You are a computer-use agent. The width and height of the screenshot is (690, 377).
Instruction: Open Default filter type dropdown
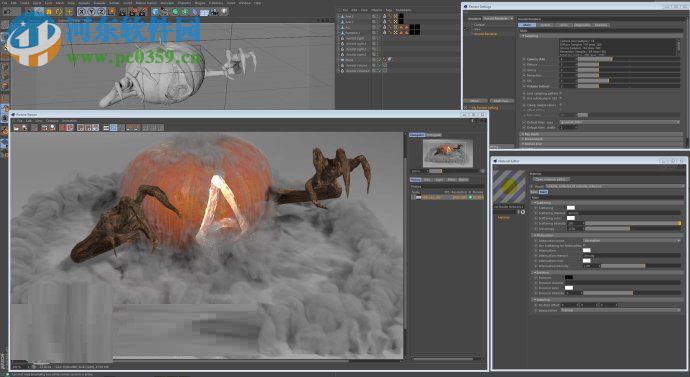coord(620,121)
